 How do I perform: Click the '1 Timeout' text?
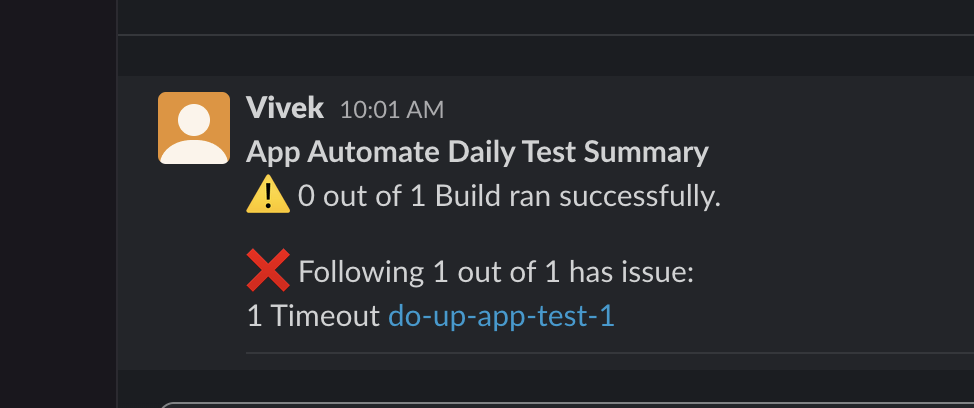[314, 316]
